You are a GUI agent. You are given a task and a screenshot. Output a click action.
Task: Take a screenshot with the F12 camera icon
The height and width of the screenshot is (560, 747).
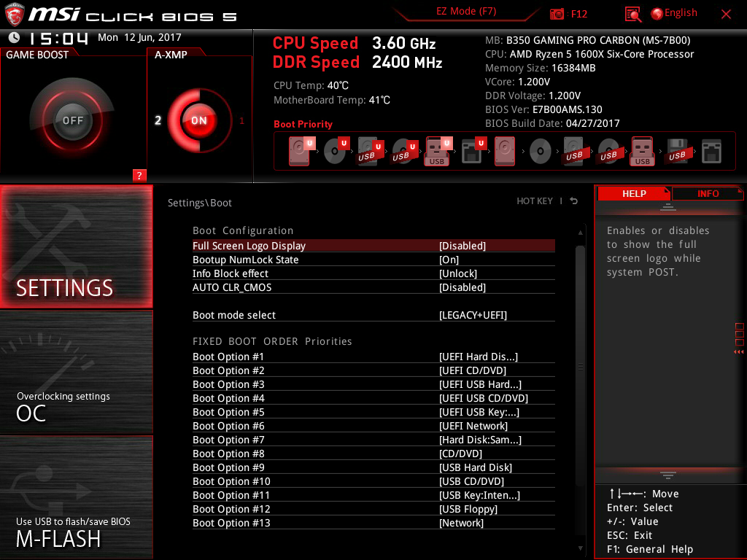point(557,14)
